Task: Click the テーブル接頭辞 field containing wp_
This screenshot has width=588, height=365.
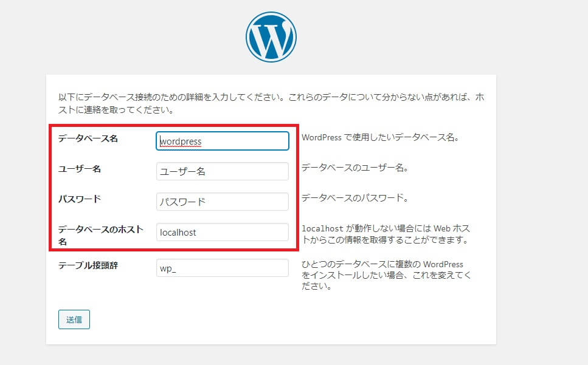Action: [x=223, y=268]
